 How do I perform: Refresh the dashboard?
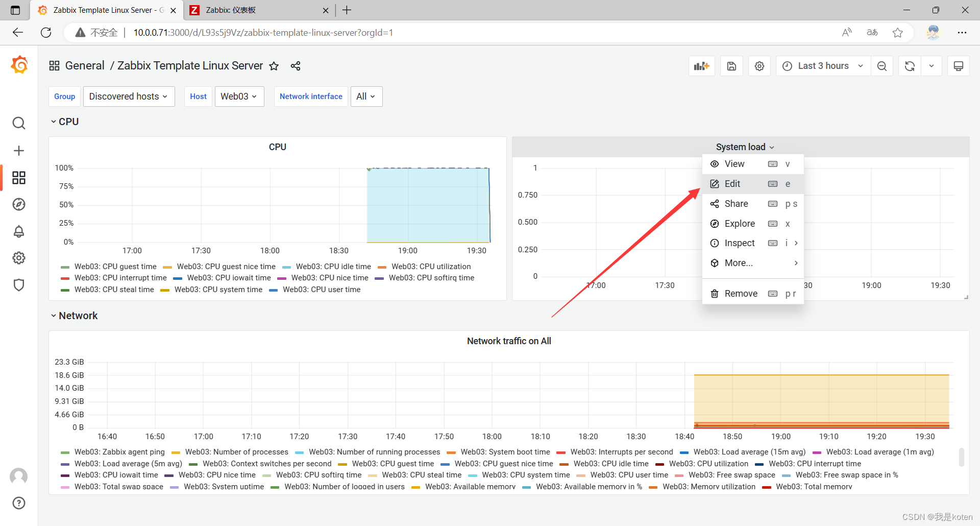[x=910, y=66]
